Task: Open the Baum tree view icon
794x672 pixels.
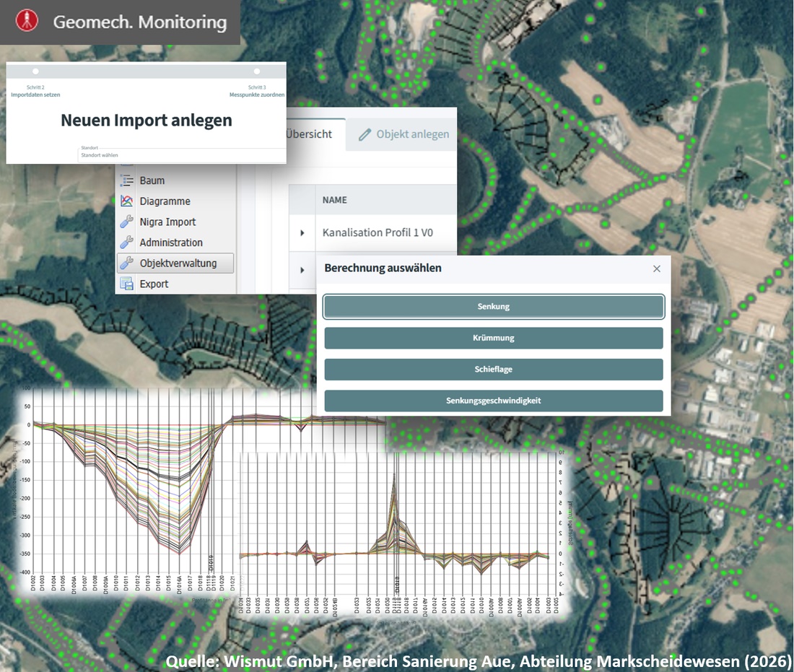Action: [x=127, y=181]
